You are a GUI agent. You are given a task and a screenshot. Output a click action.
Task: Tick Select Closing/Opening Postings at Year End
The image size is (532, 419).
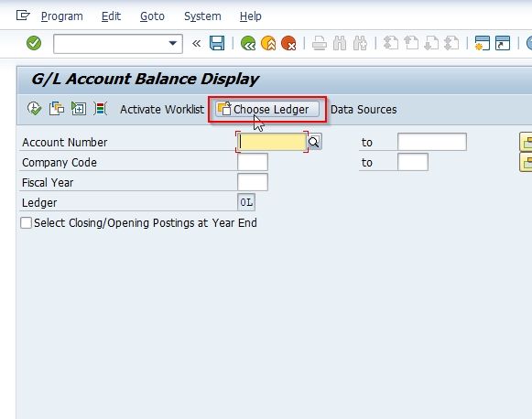pyautogui.click(x=27, y=223)
